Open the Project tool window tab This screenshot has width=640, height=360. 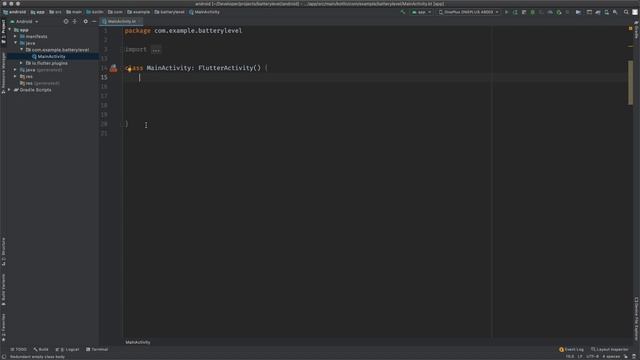pos(3,32)
